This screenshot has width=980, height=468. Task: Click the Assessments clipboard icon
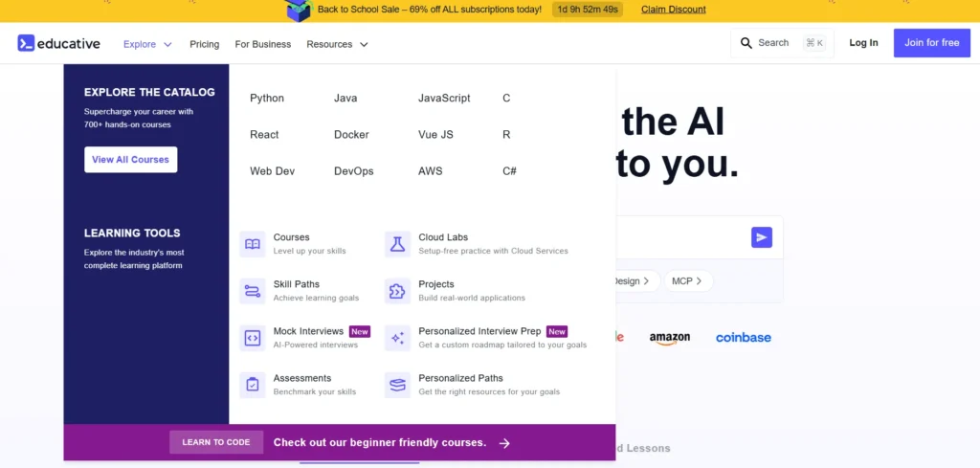253,385
